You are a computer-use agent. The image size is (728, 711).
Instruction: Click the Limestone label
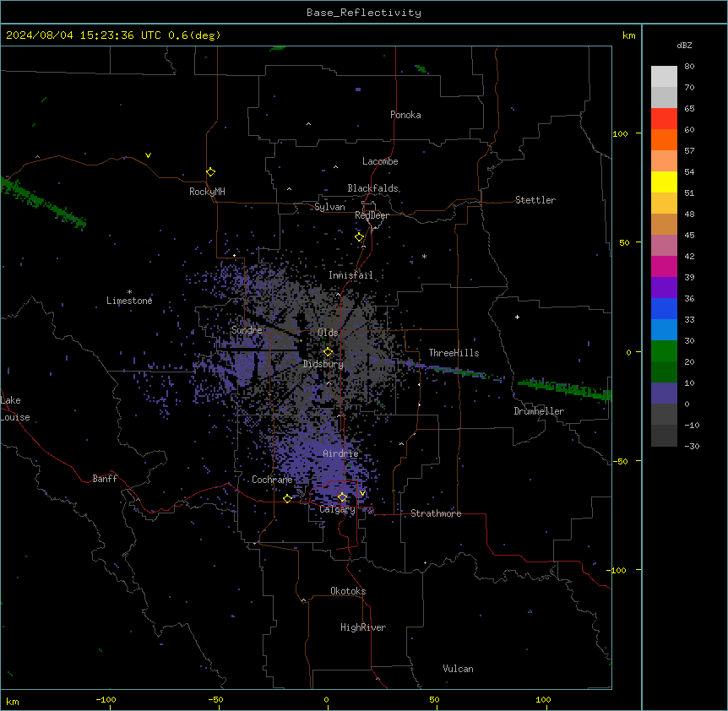pyautogui.click(x=129, y=301)
